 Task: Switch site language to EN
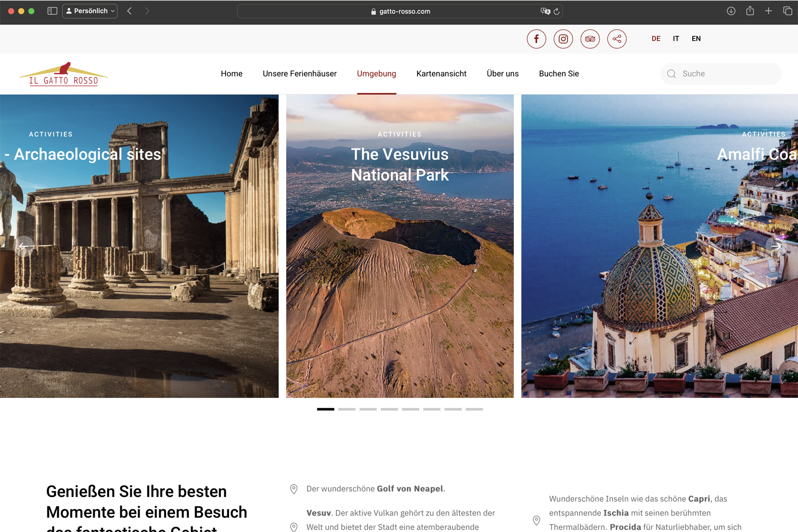[696, 39]
